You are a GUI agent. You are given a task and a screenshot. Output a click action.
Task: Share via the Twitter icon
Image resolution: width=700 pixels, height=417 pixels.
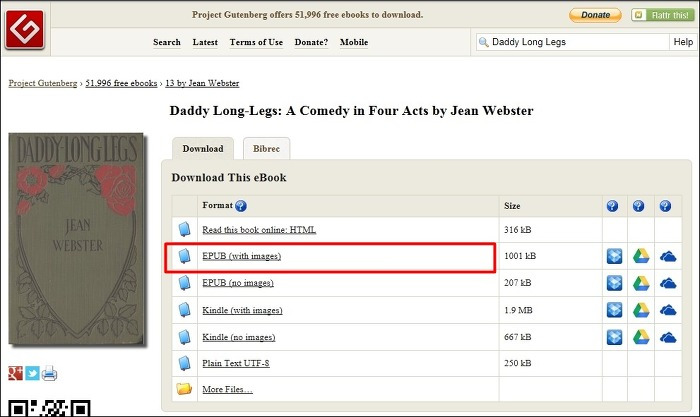pyautogui.click(x=32, y=373)
